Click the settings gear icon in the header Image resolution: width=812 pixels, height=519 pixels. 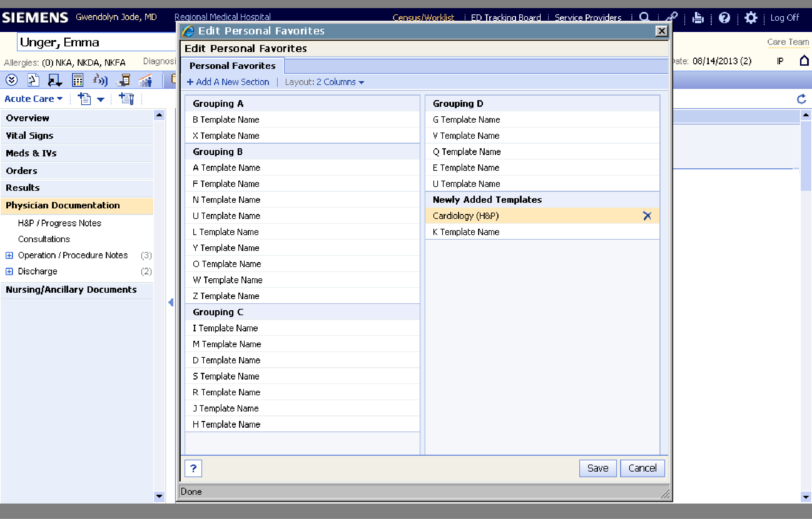pos(750,18)
